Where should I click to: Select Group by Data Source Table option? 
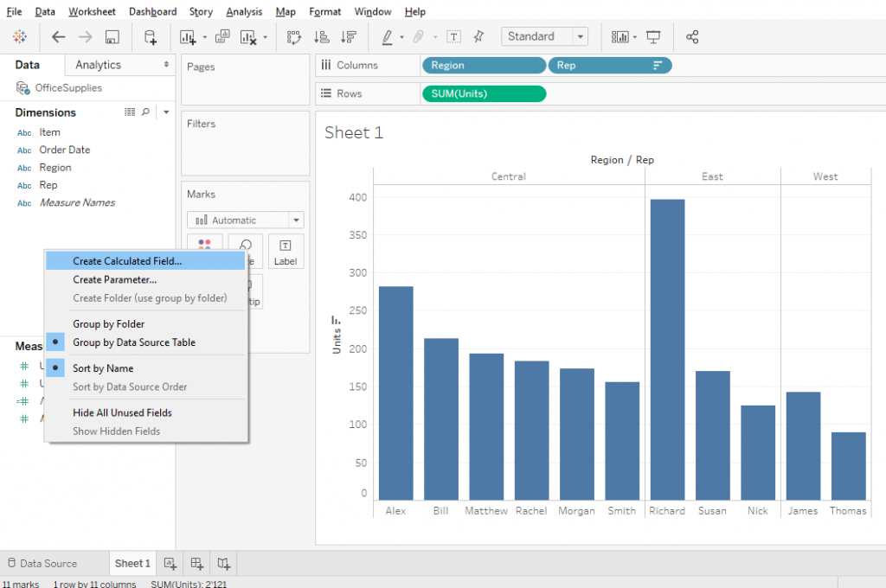[x=133, y=342]
